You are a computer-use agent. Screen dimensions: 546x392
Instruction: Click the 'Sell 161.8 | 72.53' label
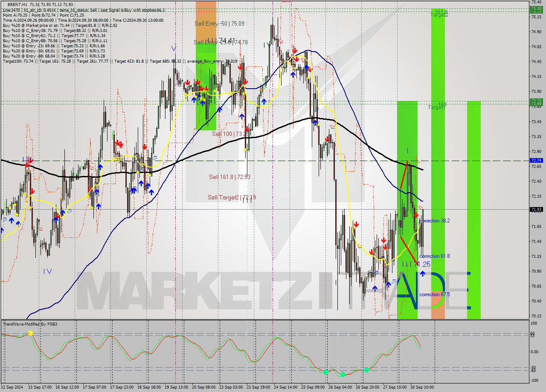pyautogui.click(x=229, y=176)
